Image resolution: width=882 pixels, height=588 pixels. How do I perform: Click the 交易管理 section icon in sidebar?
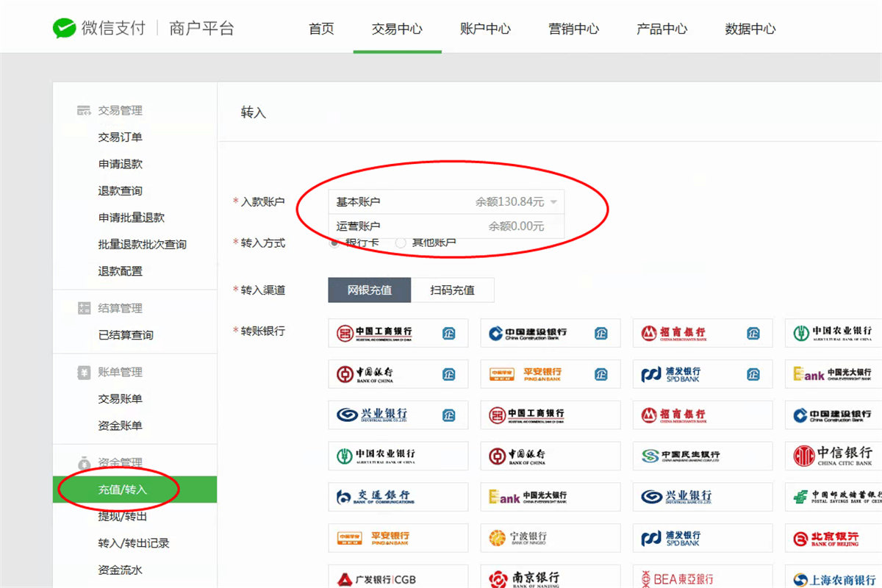[84, 110]
